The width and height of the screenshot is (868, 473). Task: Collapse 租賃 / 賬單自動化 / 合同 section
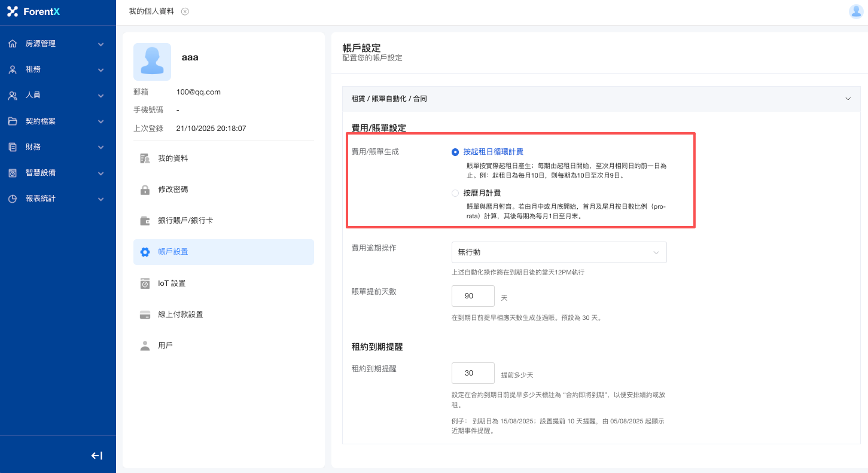pyautogui.click(x=848, y=99)
